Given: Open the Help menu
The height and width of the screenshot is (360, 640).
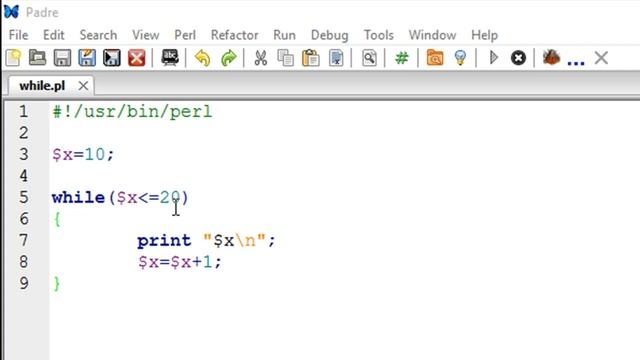Looking at the screenshot, I should click(484, 35).
